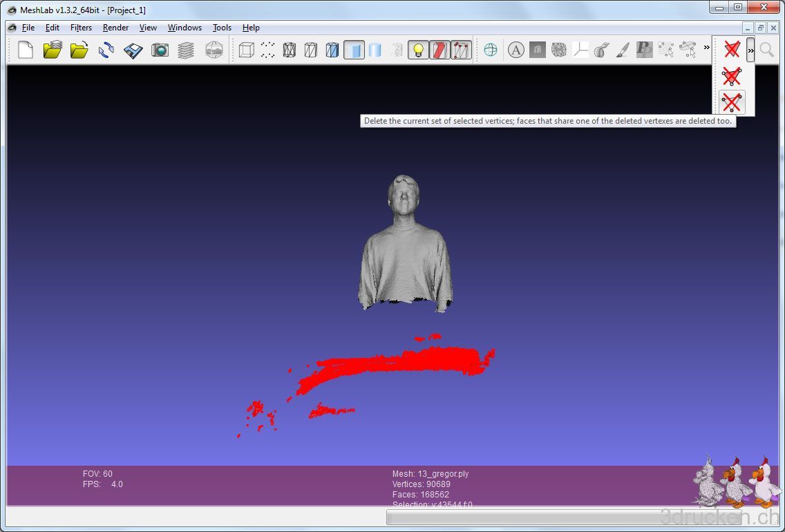Click the Export Mesh floppy disk icon
Viewport: 785px width, 532px height.
coord(133,50)
